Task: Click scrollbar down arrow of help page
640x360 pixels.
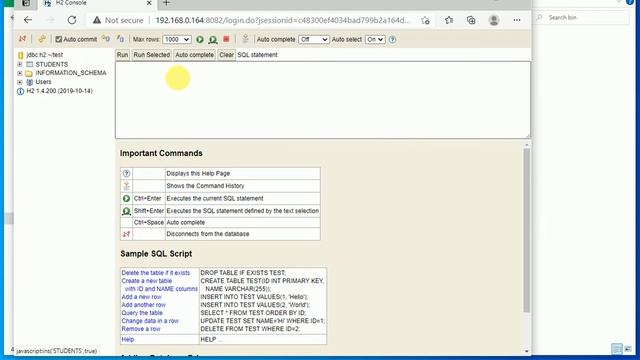Action: tap(527, 351)
